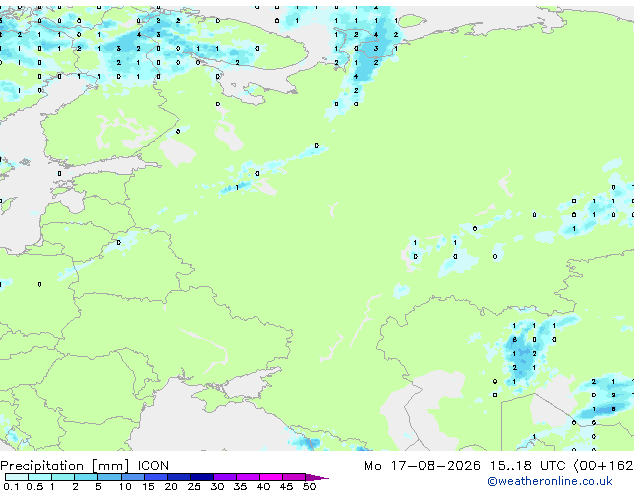
Task: Choose the 35–40 mm magenta swatch
Action: (x=248, y=477)
